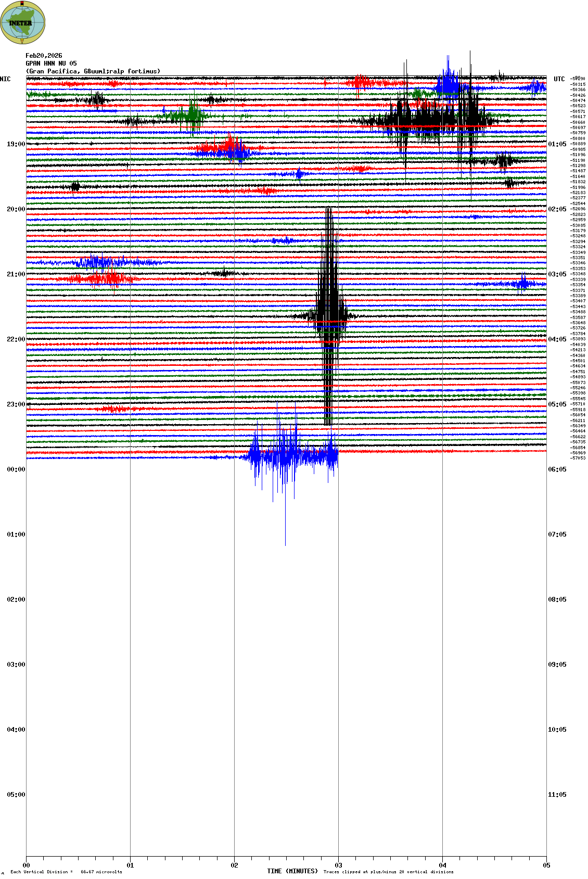Select the 11:05 UTC time label
Screen dimensions: 588x879
[557, 795]
